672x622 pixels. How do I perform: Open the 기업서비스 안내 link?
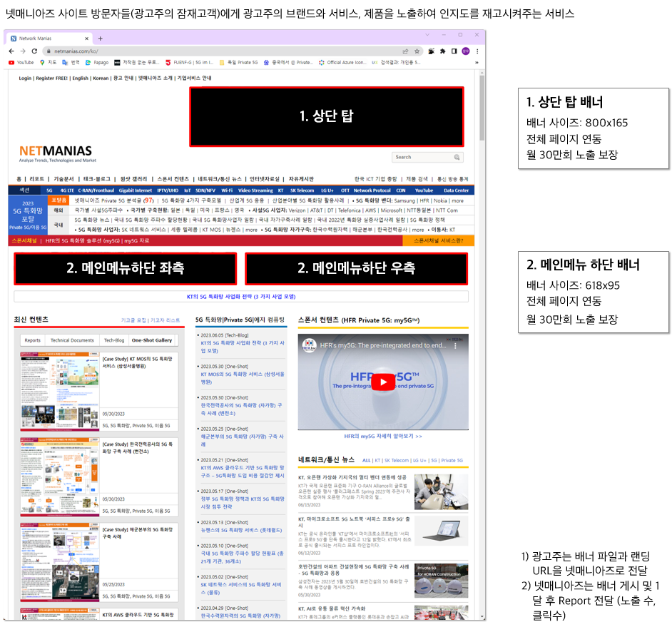[194, 78]
